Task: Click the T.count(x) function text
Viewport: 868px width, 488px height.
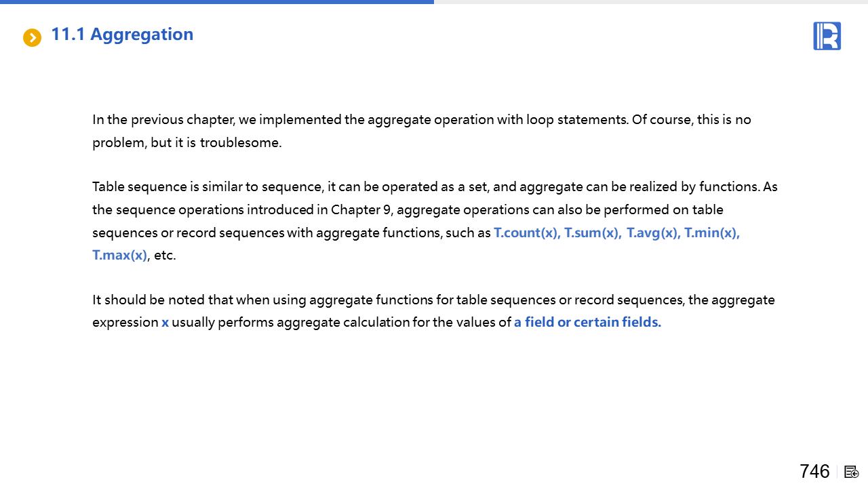Action: coord(526,233)
